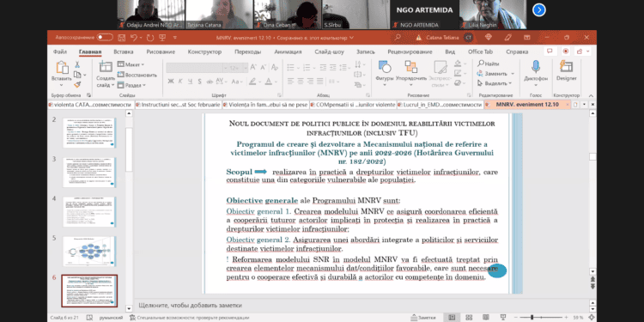644x322 pixels.
Task: Click the Создать слайд button
Action: [106, 75]
